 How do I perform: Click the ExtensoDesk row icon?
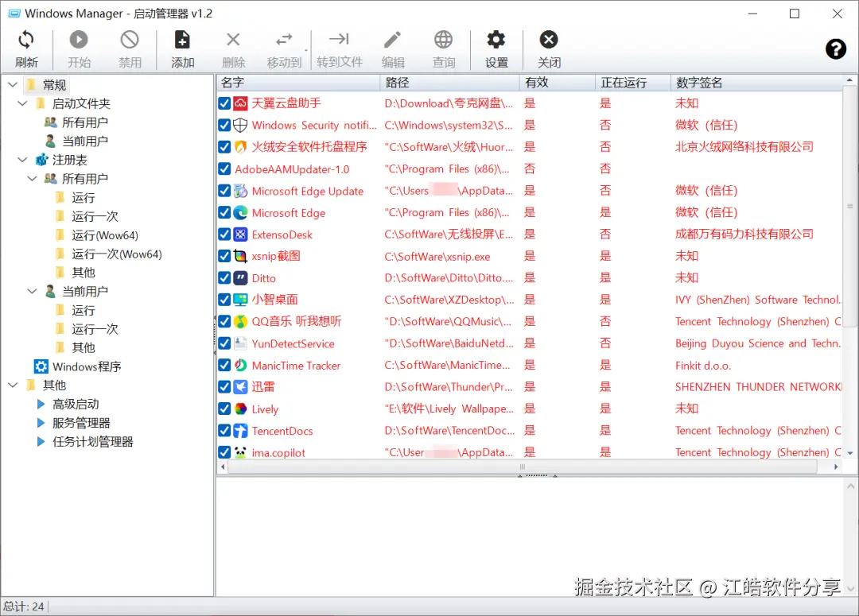[240, 234]
